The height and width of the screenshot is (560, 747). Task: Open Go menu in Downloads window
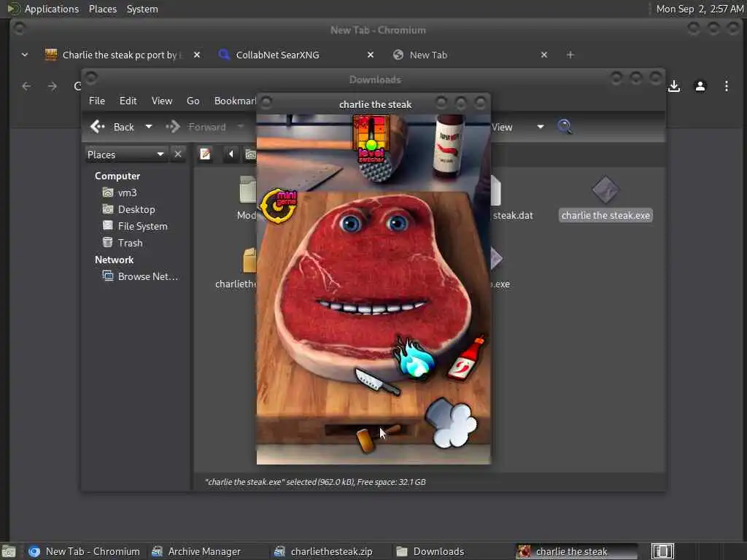pyautogui.click(x=193, y=101)
